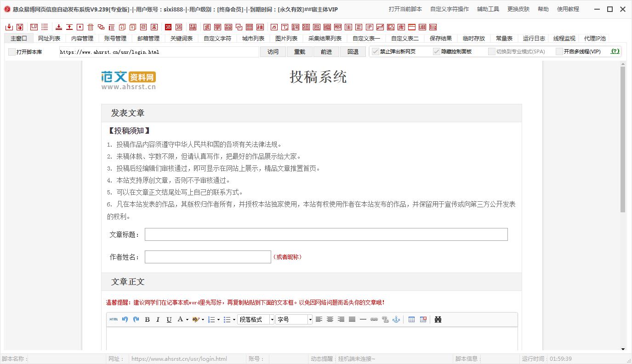632x364 pixels.
Task: Toggle 隐藏控制面板 checkbox
Action: coord(437,51)
